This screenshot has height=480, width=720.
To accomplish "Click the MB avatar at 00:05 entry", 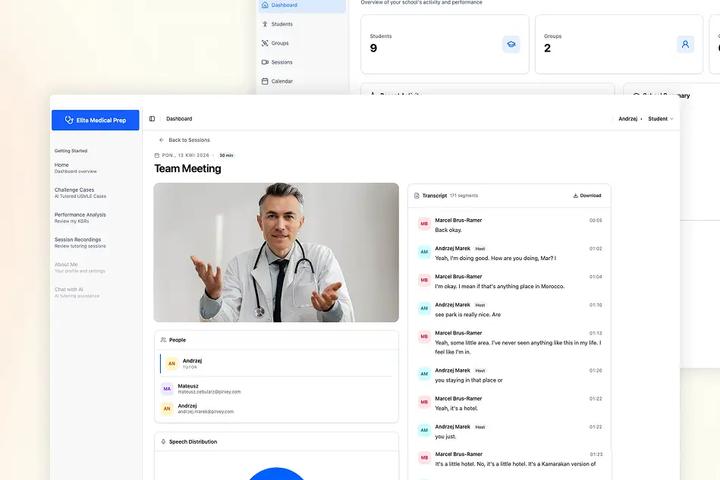I will pos(424,224).
